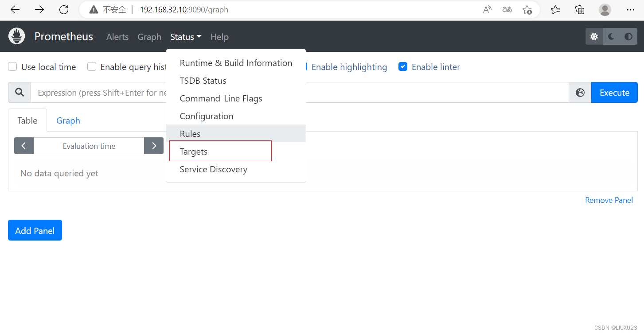Select browser-preferred theme half-circle icon
This screenshot has width=644, height=334.
pos(628,36)
